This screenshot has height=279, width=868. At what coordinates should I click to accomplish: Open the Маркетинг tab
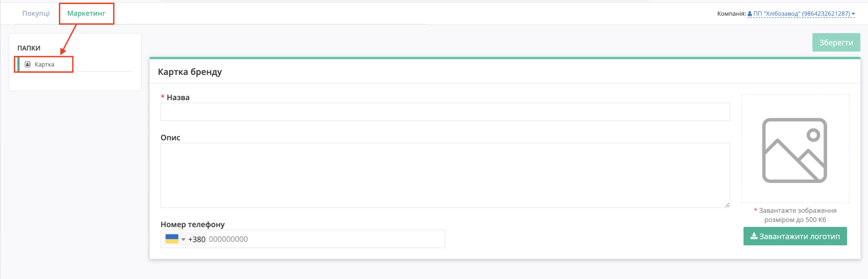point(86,13)
